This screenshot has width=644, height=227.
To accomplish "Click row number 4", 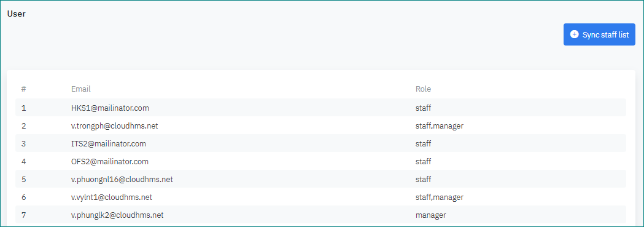I will pyautogui.click(x=24, y=162).
